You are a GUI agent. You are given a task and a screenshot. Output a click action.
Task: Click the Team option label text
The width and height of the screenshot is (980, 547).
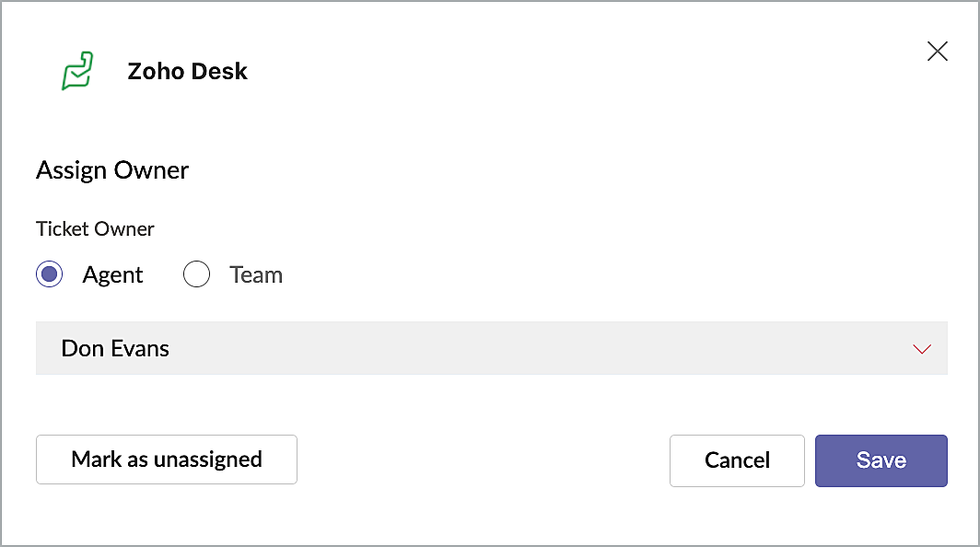(x=255, y=274)
